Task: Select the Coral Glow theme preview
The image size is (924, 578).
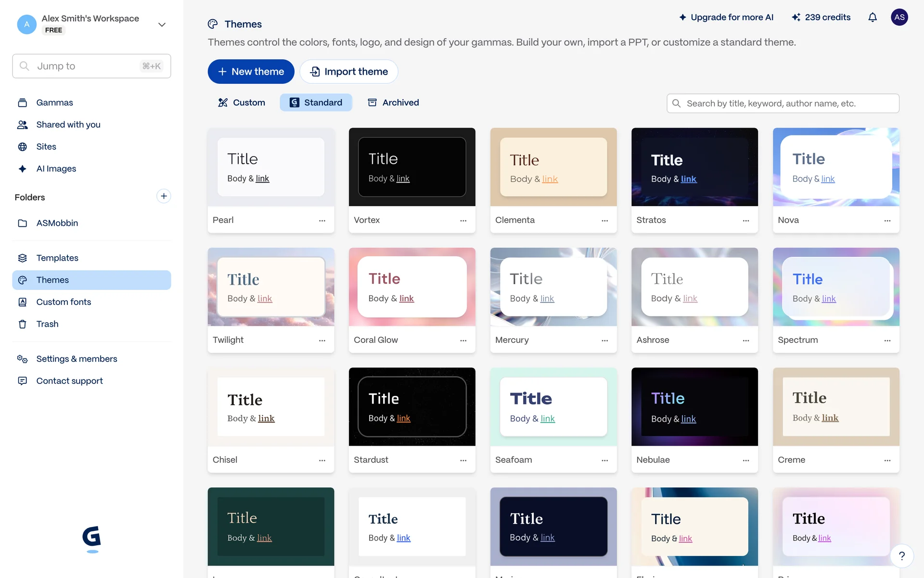Action: (412, 287)
